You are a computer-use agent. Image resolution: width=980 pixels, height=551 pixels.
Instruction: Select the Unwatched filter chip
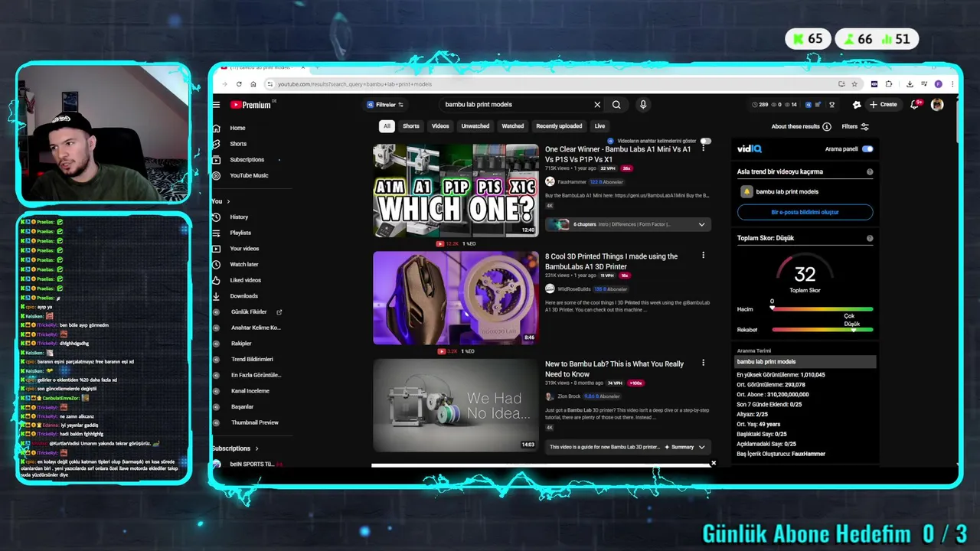click(475, 126)
